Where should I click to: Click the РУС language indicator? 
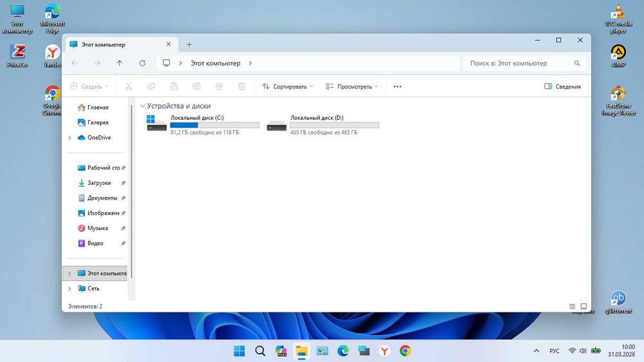554,351
